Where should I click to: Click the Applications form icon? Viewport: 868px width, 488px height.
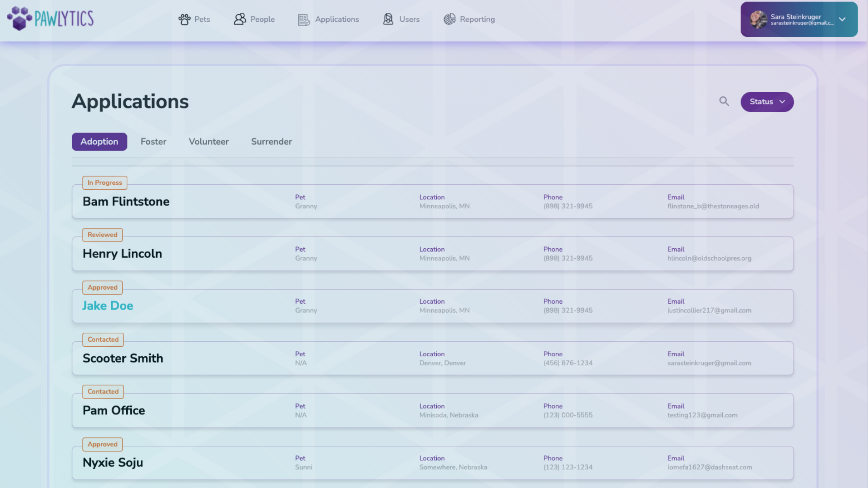[304, 19]
